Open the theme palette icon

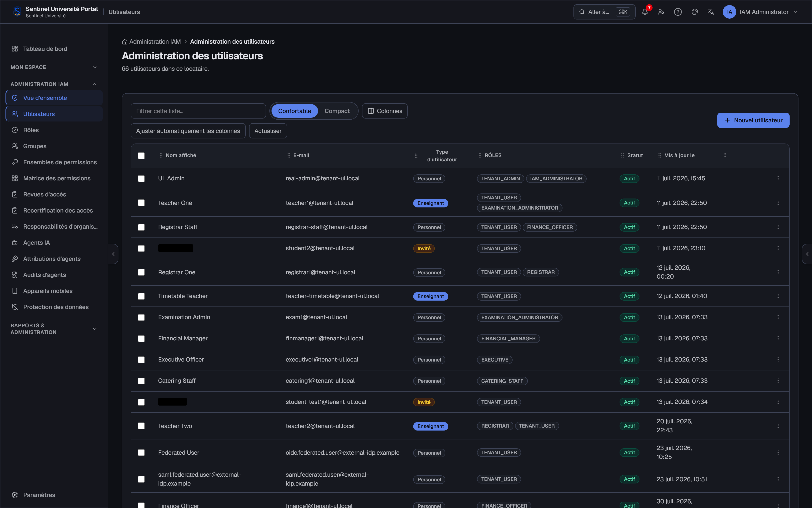tap(695, 12)
